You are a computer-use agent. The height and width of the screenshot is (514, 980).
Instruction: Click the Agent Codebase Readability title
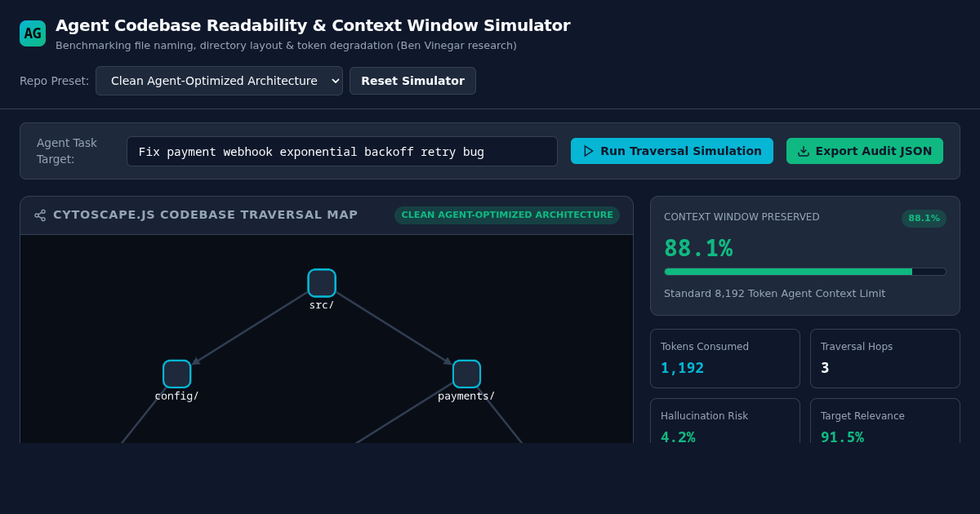[x=313, y=25]
